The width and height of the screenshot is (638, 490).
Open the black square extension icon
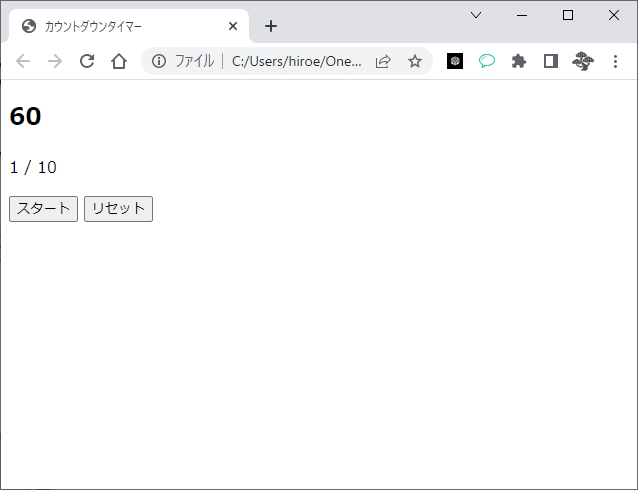pyautogui.click(x=455, y=61)
